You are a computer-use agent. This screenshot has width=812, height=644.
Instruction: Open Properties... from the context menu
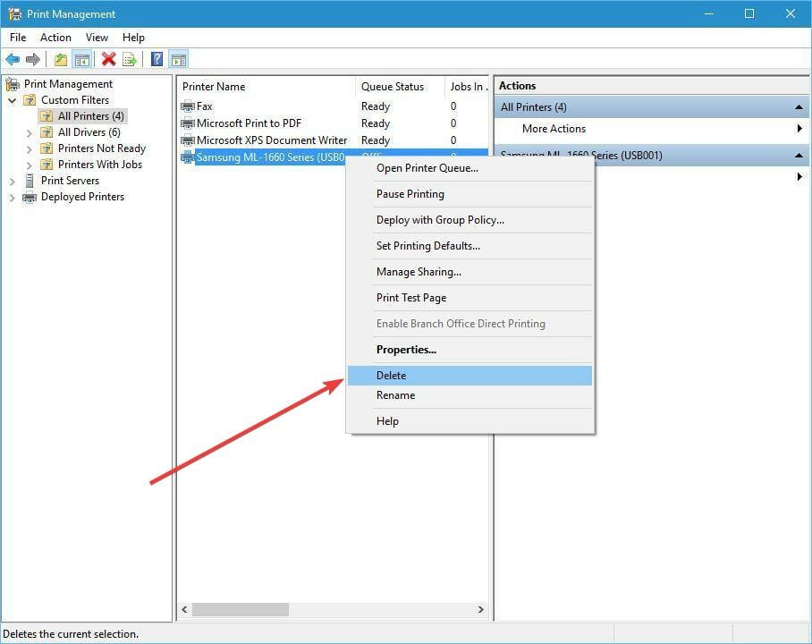click(x=469, y=349)
